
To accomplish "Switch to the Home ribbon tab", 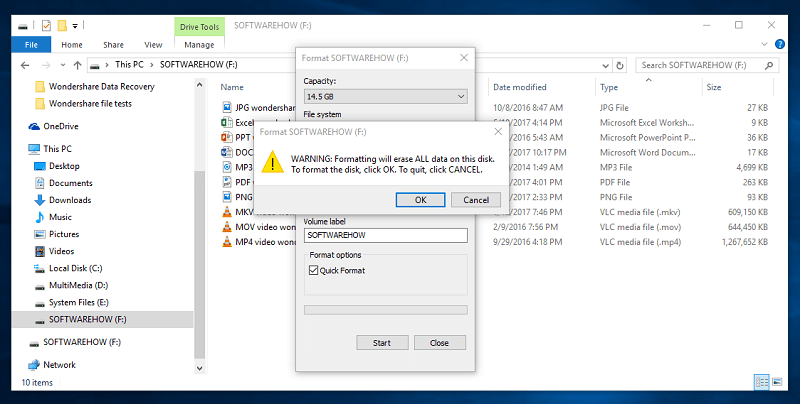I will [x=72, y=45].
